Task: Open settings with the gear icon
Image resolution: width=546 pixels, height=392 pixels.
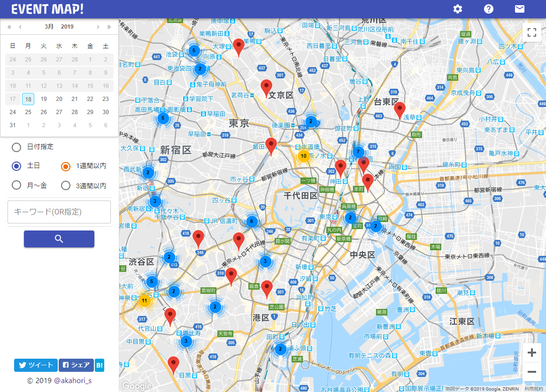Action: click(x=458, y=9)
